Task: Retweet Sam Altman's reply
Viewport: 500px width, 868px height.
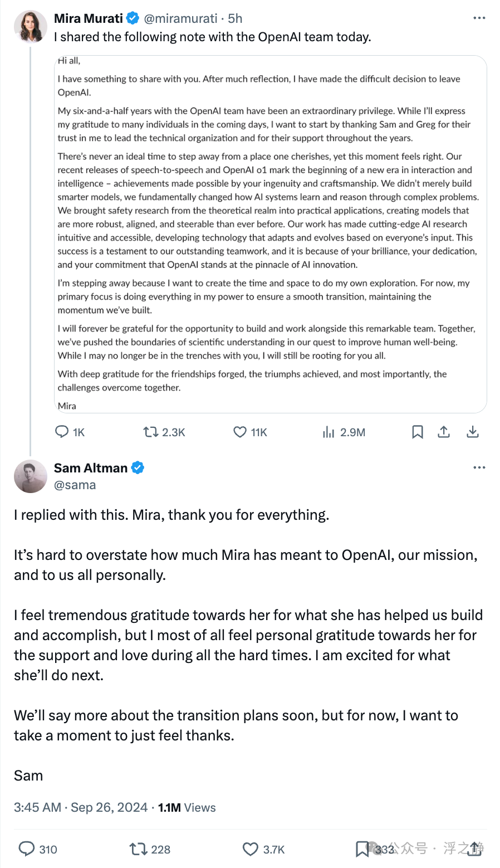Action: pyautogui.click(x=138, y=849)
